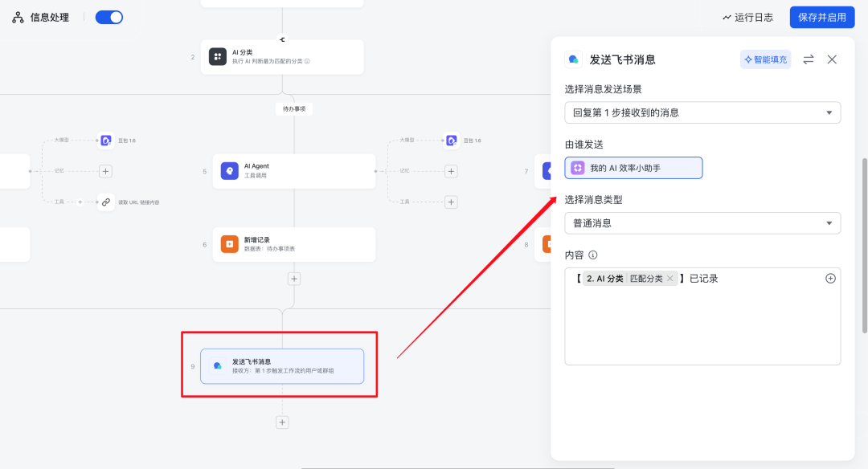Image resolution: width=868 pixels, height=469 pixels.
Task: Open the 运行日志 view
Action: [748, 16]
